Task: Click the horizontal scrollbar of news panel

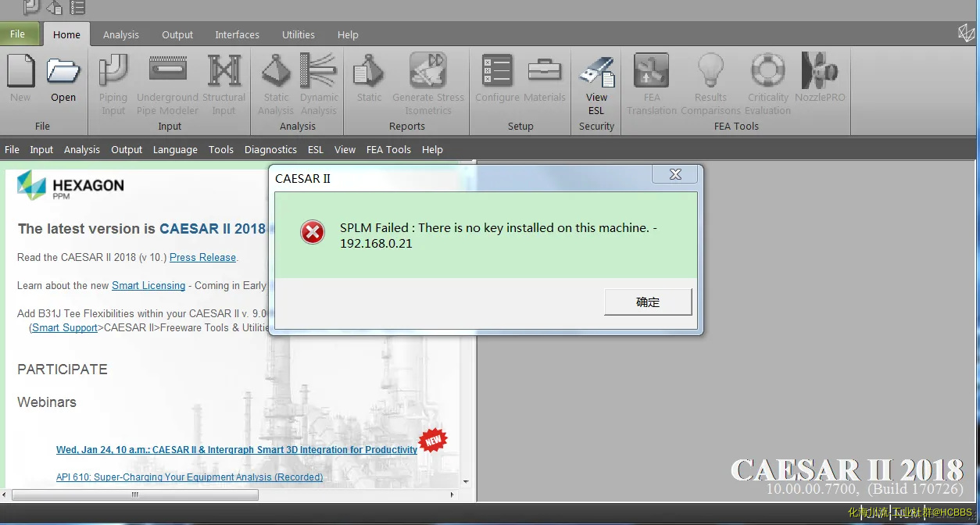Action: click(134, 495)
